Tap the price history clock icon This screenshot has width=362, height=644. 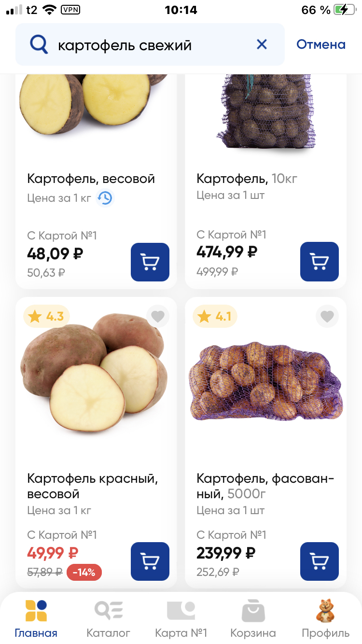tap(105, 198)
